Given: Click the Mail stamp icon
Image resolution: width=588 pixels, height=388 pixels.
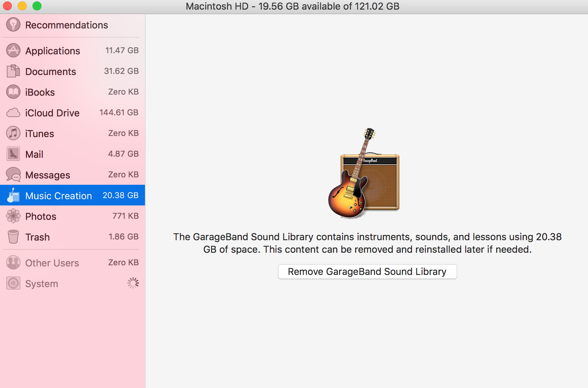Looking at the screenshot, I should point(13,154).
